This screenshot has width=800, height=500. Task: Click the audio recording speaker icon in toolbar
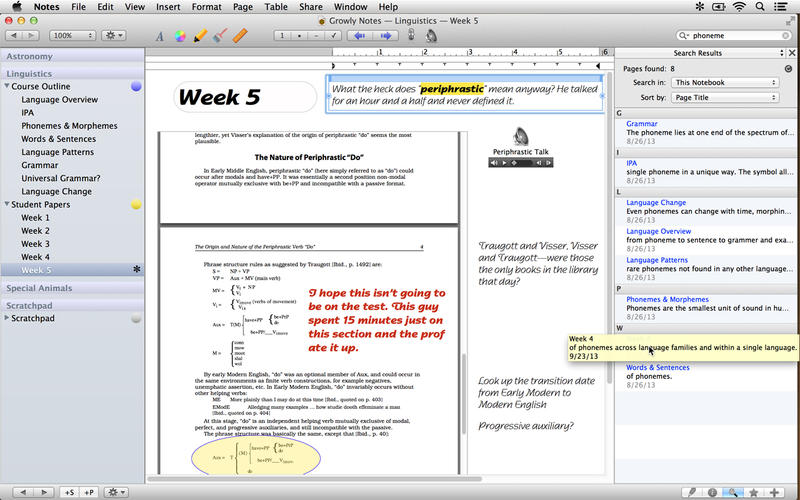point(431,36)
